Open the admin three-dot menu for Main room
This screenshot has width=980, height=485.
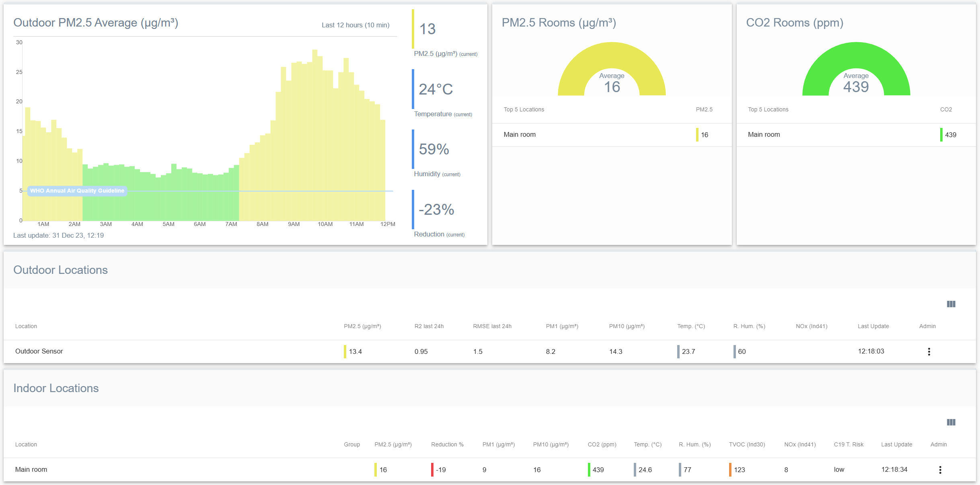click(x=940, y=469)
